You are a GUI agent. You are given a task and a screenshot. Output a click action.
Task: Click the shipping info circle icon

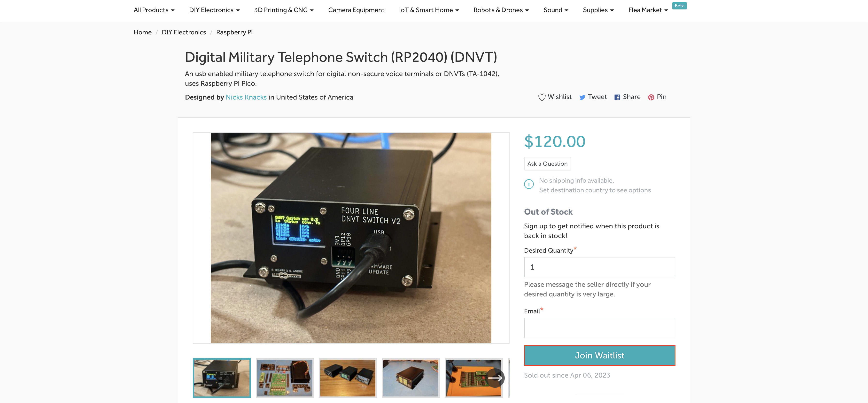pyautogui.click(x=529, y=184)
